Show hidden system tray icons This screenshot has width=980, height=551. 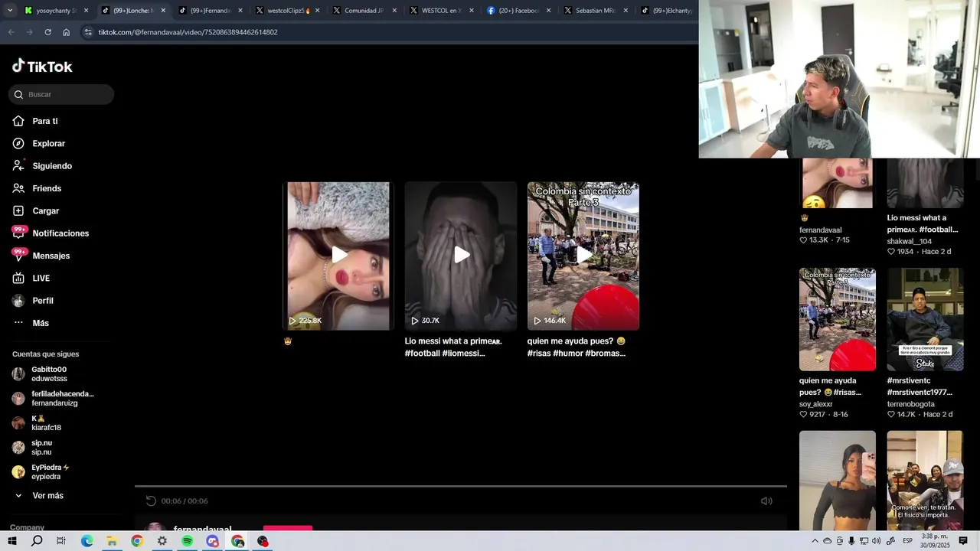click(x=815, y=541)
